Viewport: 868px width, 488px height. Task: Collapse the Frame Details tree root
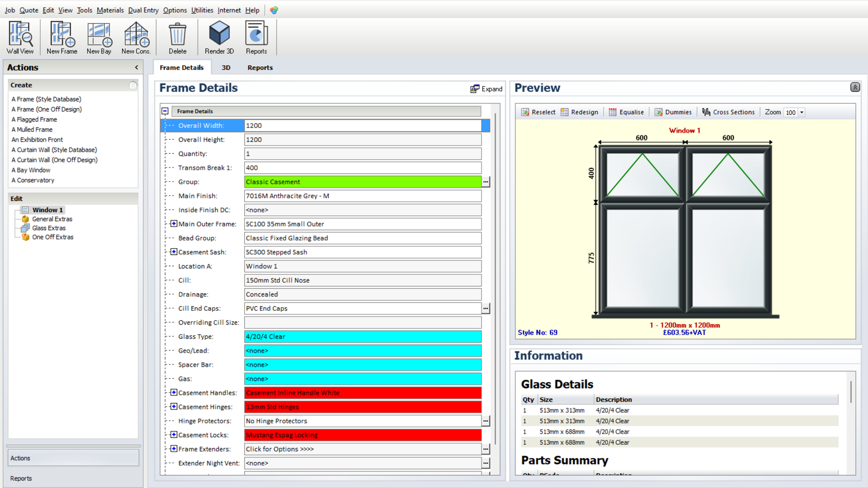(165, 111)
